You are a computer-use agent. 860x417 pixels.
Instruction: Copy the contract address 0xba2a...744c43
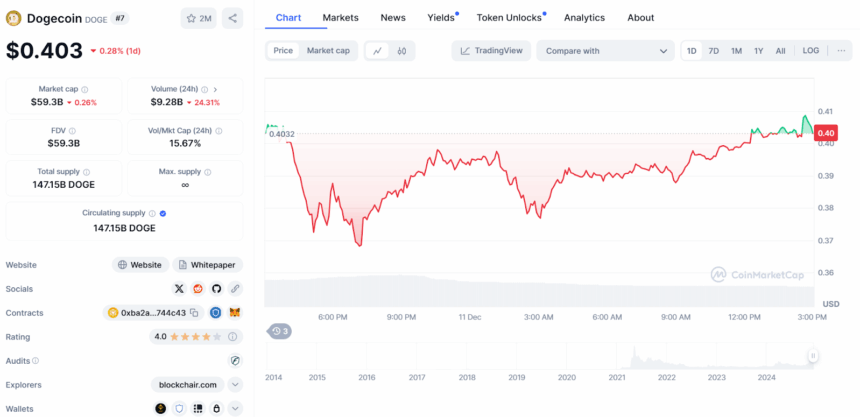click(194, 313)
